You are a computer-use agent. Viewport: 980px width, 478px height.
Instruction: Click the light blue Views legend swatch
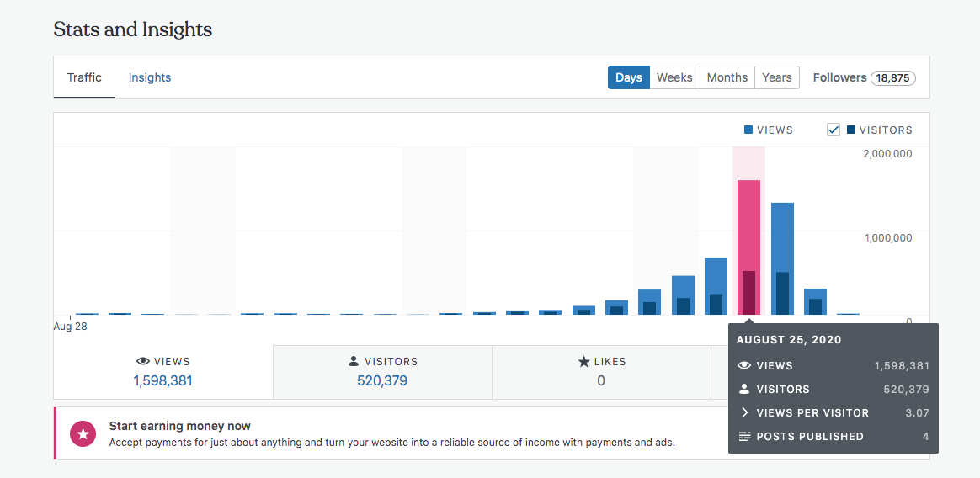point(748,130)
